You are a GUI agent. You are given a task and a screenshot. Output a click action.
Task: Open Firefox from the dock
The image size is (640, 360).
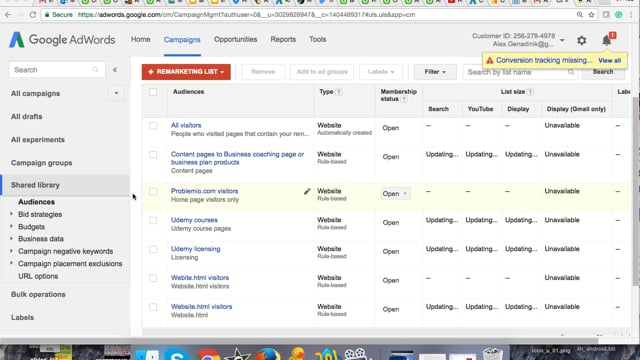pos(267,354)
